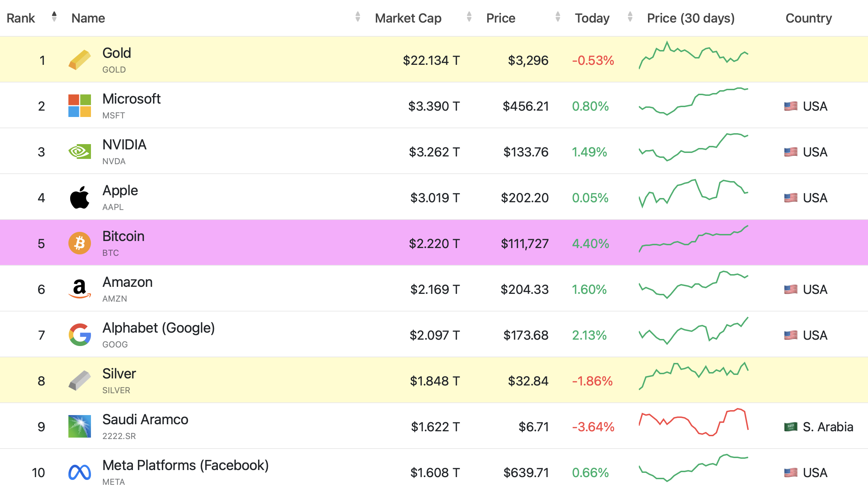Click Silver's -1.86% today change

(x=592, y=381)
